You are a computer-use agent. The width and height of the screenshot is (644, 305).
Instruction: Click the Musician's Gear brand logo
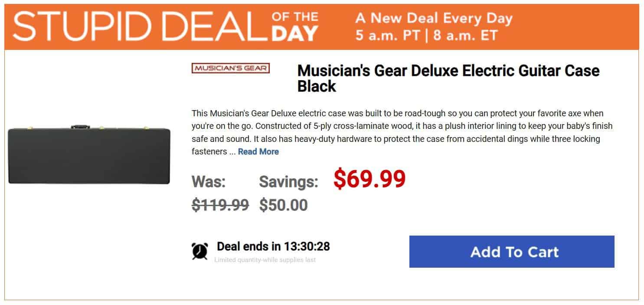pos(231,68)
